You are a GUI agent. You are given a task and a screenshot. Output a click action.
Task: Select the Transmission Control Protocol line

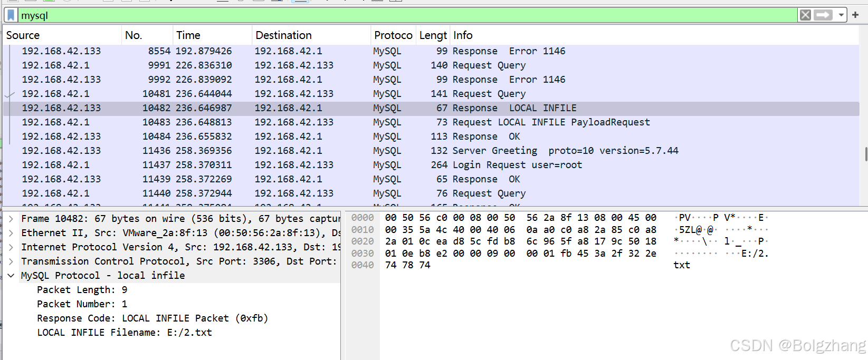pyautogui.click(x=179, y=261)
